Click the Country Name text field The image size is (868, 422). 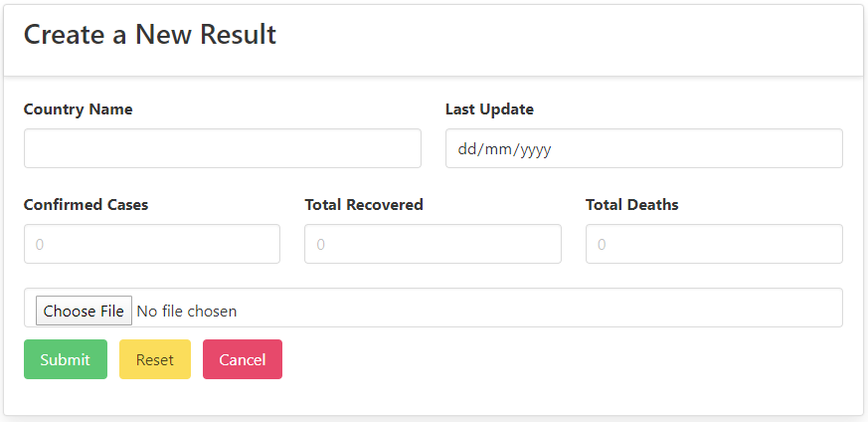click(222, 148)
